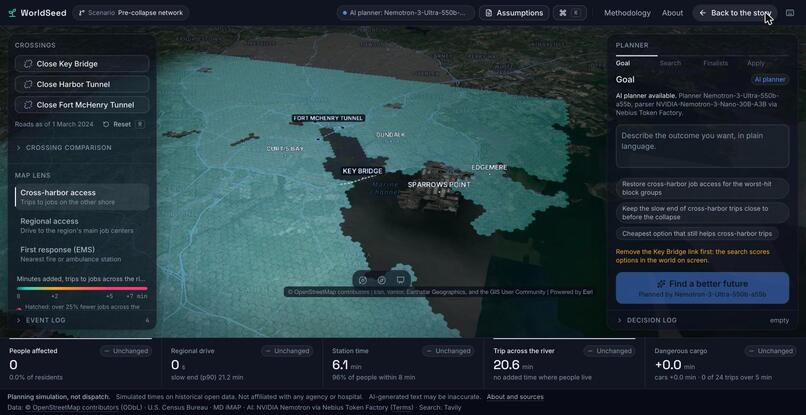Click the WorldSeed sprout logo icon
Screen dimensions: 806x415
point(12,13)
